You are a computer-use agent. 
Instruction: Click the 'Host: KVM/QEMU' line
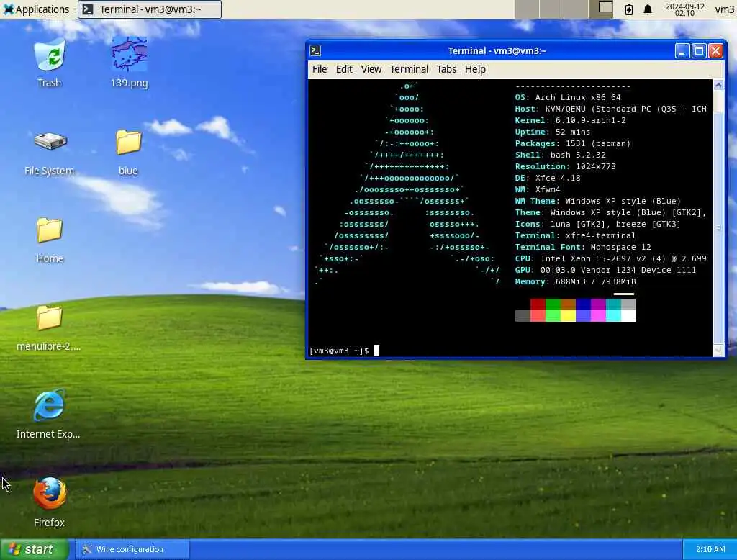pos(610,109)
